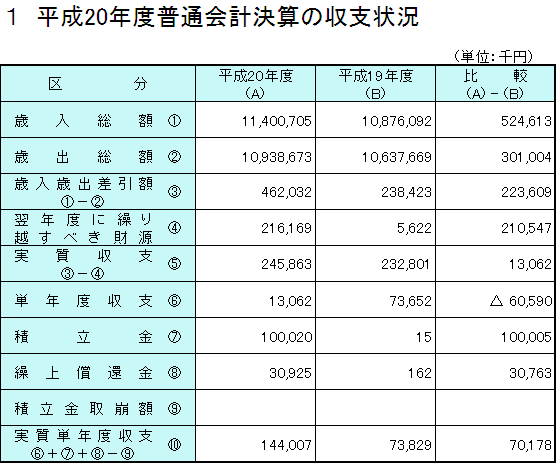Click the row label 歳入総額 ①

pyautogui.click(x=98, y=121)
